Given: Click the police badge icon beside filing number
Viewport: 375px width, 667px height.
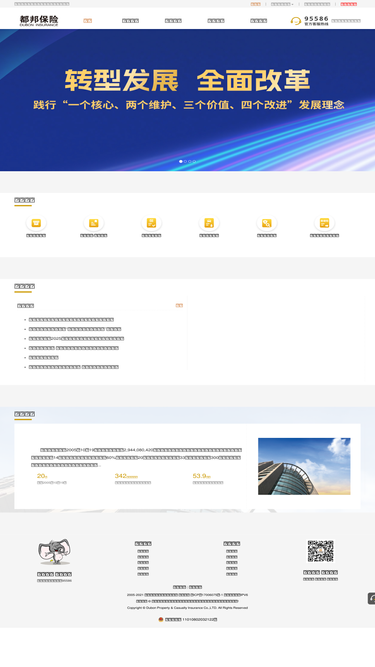Looking at the screenshot, I should (x=161, y=619).
